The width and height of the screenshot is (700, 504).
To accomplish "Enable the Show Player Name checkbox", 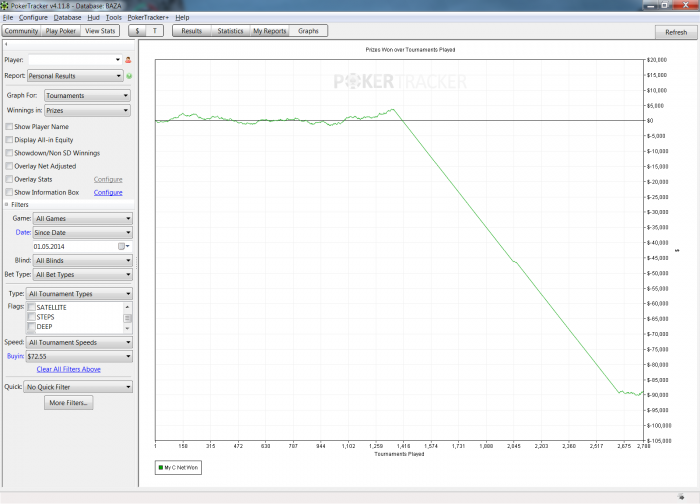I will coord(9,127).
